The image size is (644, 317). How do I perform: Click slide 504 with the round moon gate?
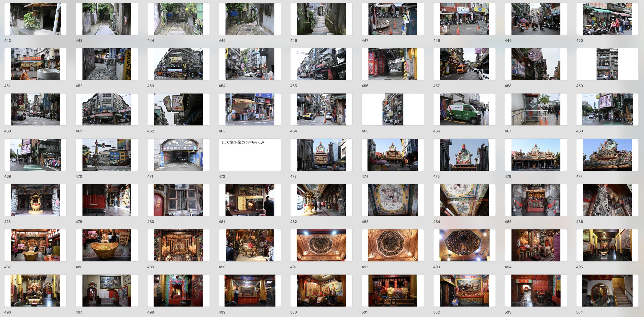click(607, 290)
